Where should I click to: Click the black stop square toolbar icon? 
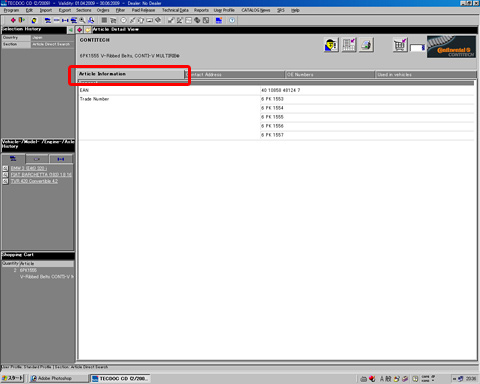coord(104,20)
